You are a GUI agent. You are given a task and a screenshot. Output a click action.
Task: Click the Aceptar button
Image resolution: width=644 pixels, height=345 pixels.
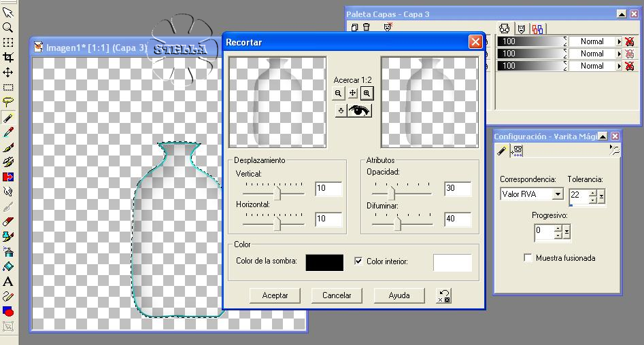click(275, 295)
